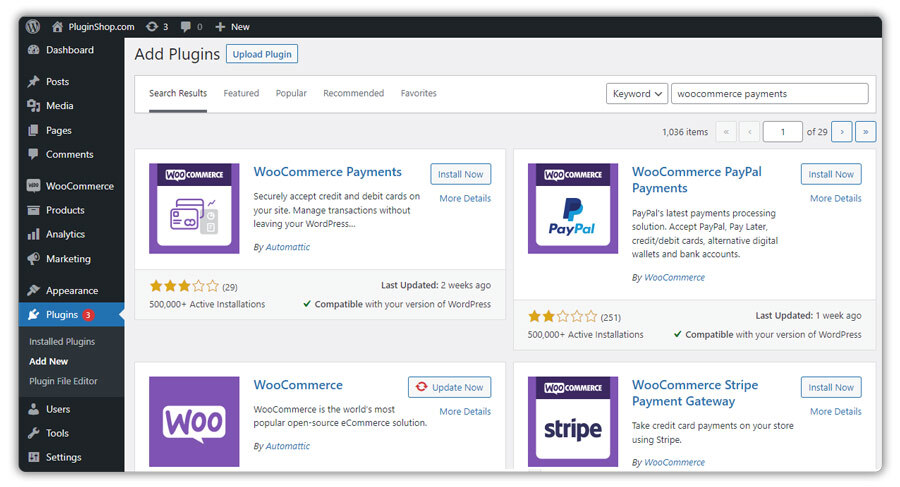Click the Pages icon in sidebar
900x487 pixels.
click(33, 130)
